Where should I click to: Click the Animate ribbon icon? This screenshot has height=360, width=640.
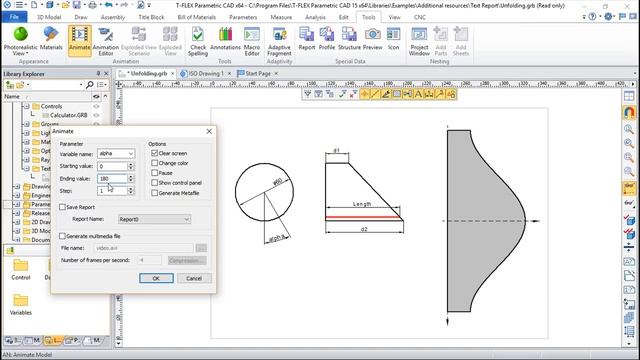coord(80,40)
